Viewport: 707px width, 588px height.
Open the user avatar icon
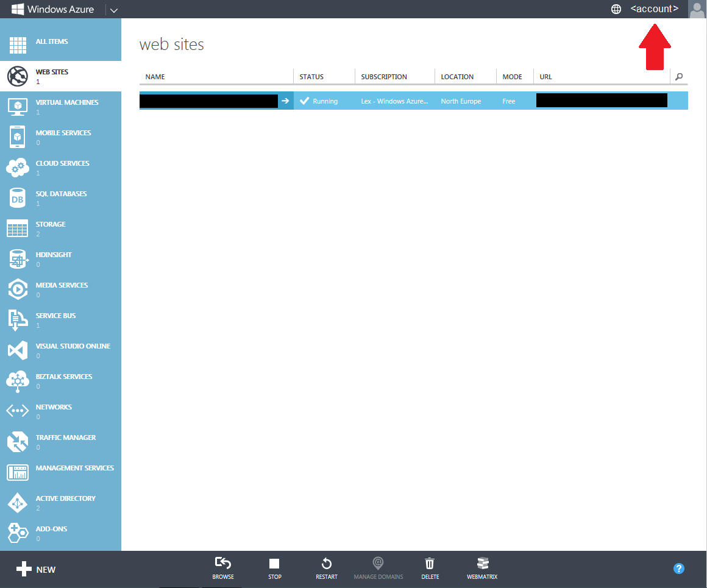[697, 9]
